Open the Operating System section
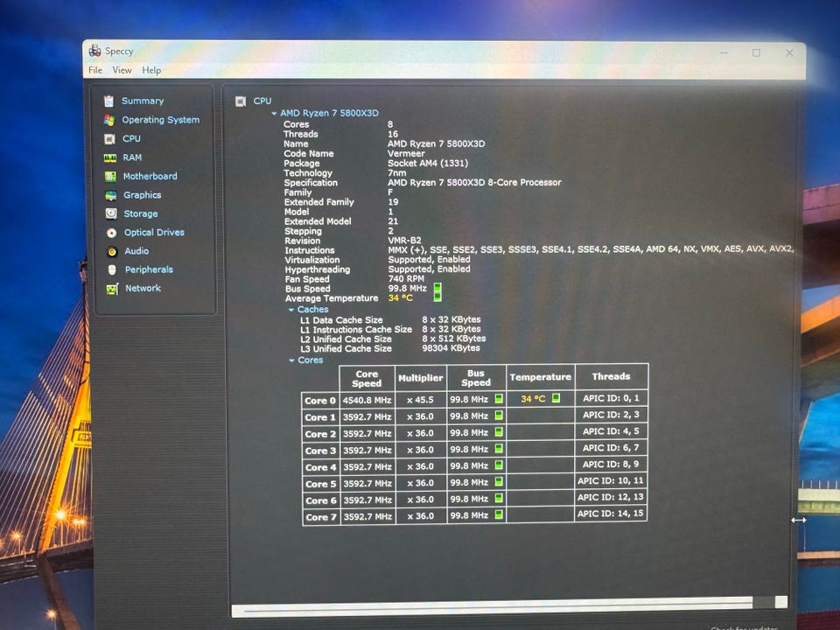Image resolution: width=840 pixels, height=630 pixels. click(x=161, y=120)
